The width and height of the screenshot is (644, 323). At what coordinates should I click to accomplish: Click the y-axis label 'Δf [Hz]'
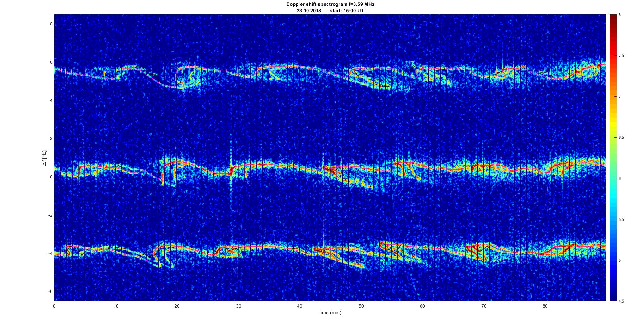pos(44,158)
